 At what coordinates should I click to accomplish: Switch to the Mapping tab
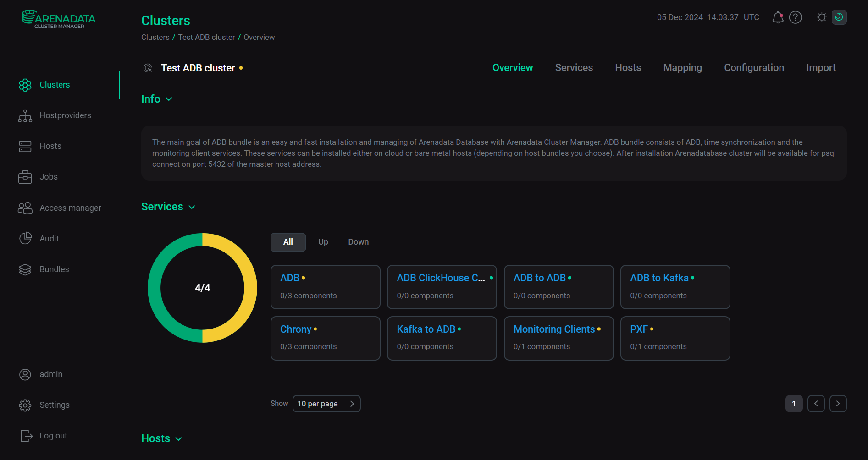[x=683, y=68]
